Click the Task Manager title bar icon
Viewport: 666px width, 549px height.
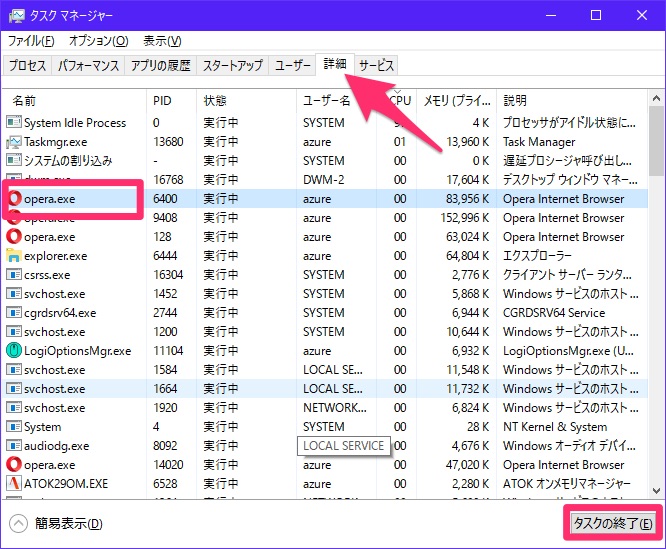[x=17, y=16]
